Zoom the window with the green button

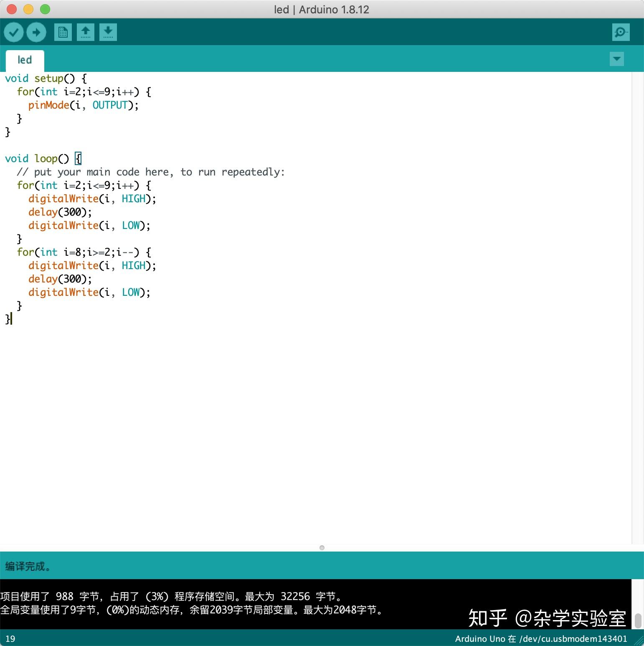pos(45,8)
